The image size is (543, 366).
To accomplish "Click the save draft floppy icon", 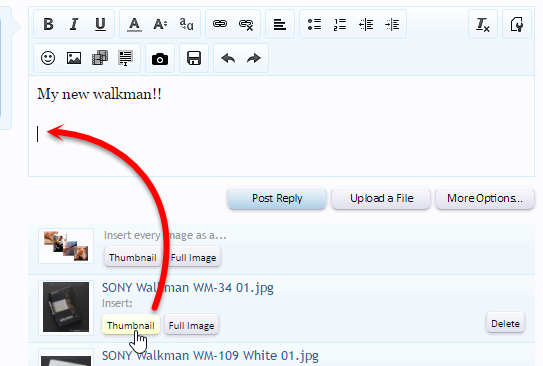I will point(194,58).
